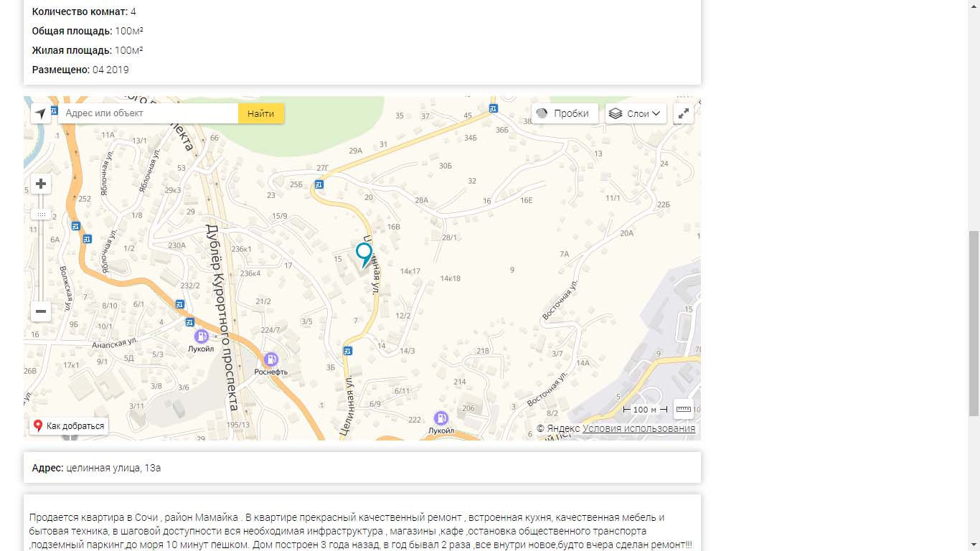Viewport: 980px width, 551px height.
Task: Open the Слои layers dropdown
Action: pos(636,113)
